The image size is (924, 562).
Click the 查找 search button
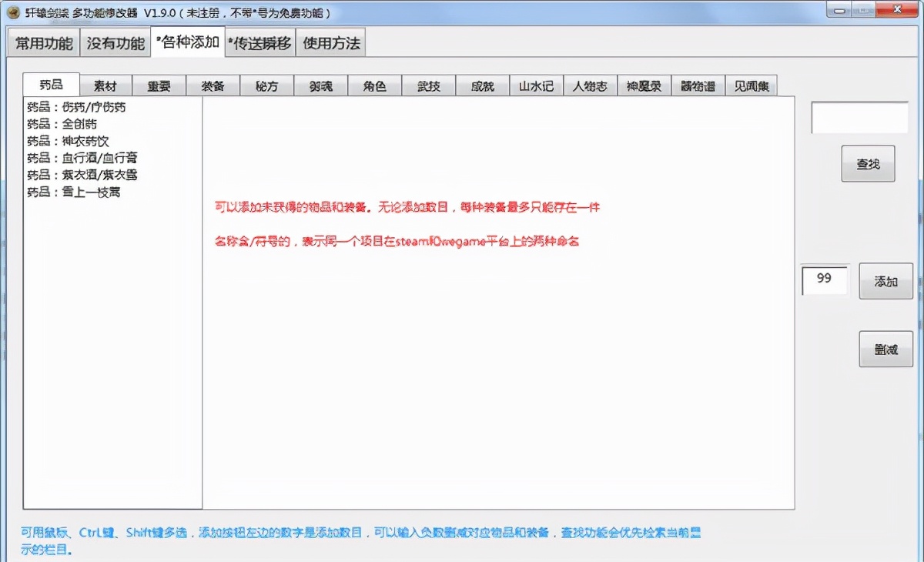pyautogui.click(x=868, y=163)
